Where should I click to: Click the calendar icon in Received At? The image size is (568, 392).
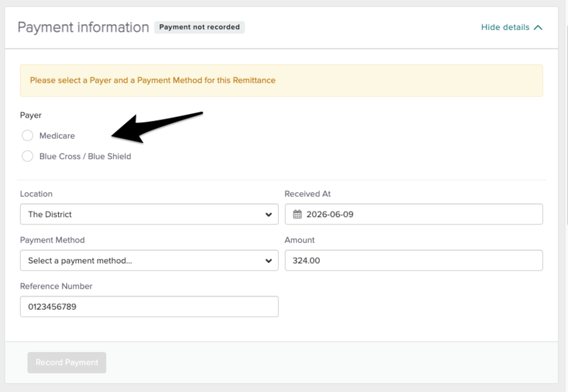click(x=297, y=214)
